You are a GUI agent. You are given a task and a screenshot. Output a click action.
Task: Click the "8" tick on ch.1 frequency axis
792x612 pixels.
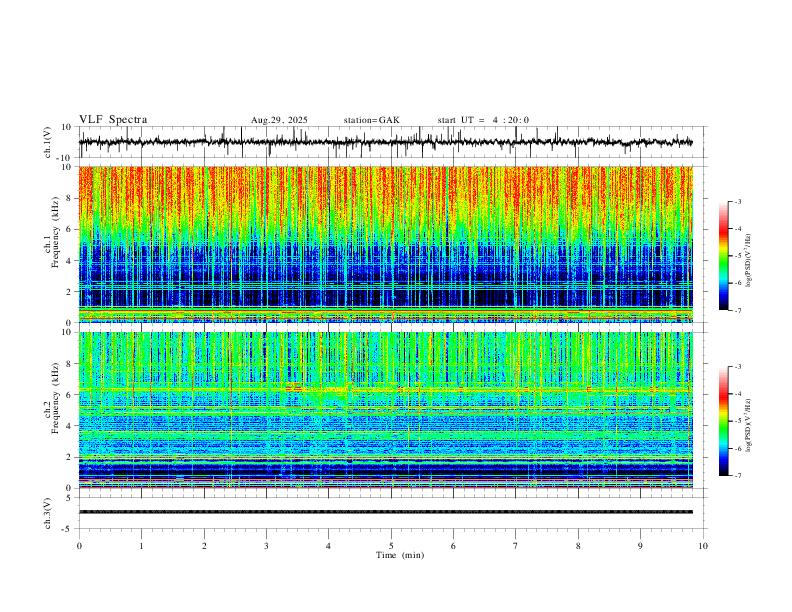coord(70,198)
